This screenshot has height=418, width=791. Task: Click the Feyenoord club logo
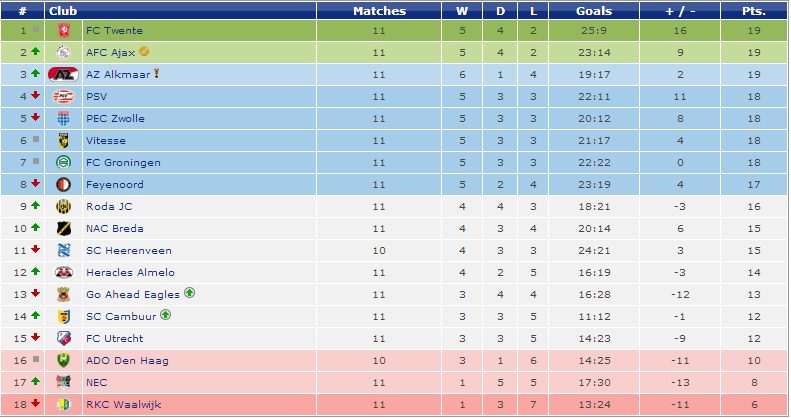coord(63,185)
